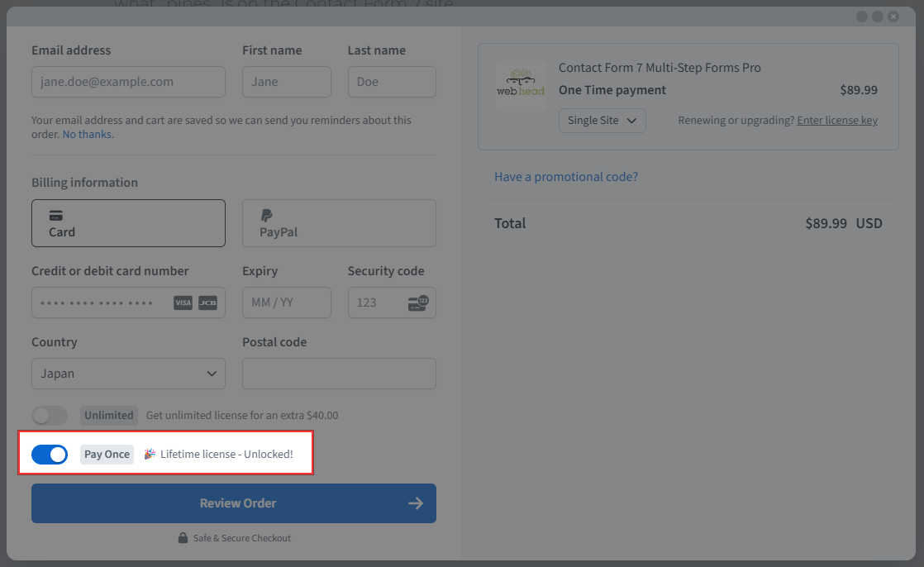Disable the Pay Once toggle
The image size is (924, 567).
(50, 455)
